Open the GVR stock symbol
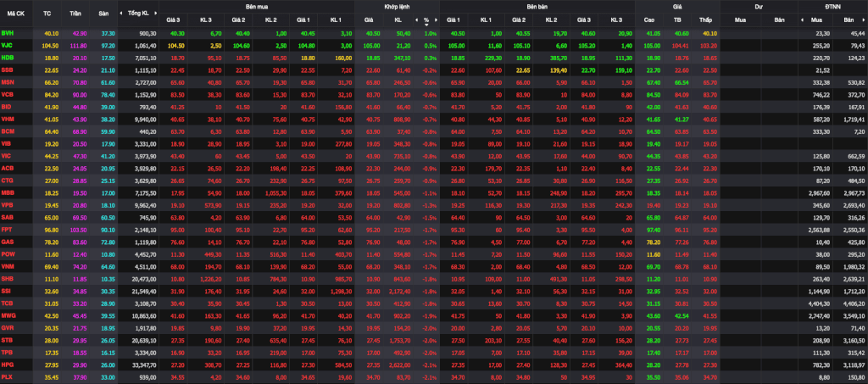Image resolution: width=868 pixels, height=384 pixels. (8, 327)
